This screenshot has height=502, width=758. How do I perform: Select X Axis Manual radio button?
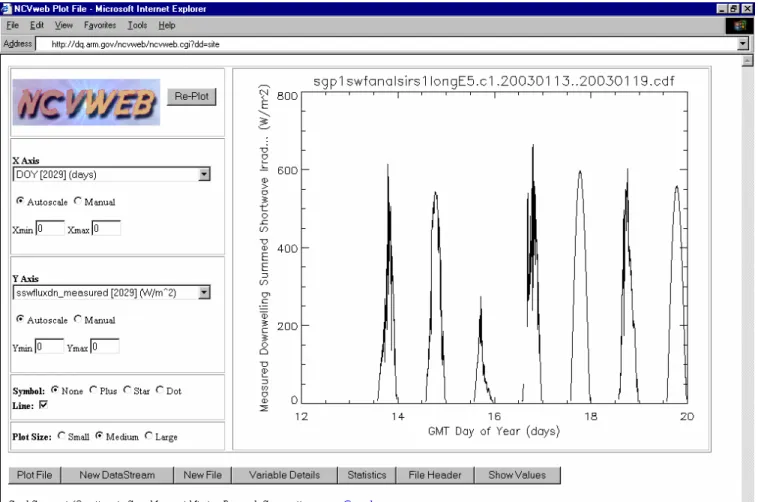78,201
